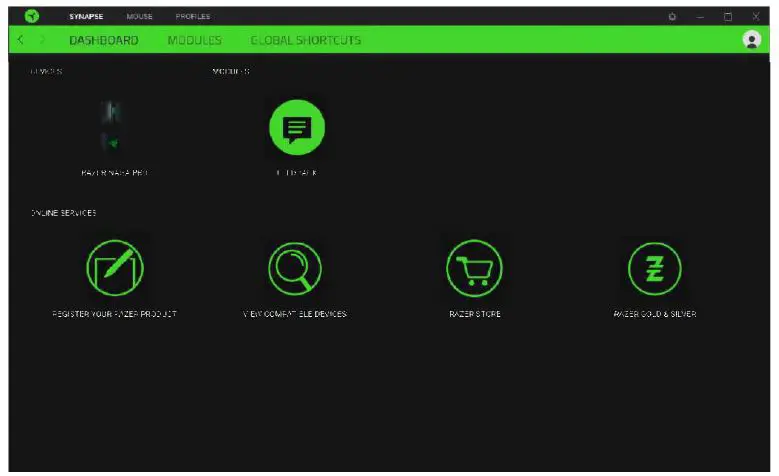The height and width of the screenshot is (476, 779).
Task: Minimize the Synapse window
Action: tap(700, 16)
